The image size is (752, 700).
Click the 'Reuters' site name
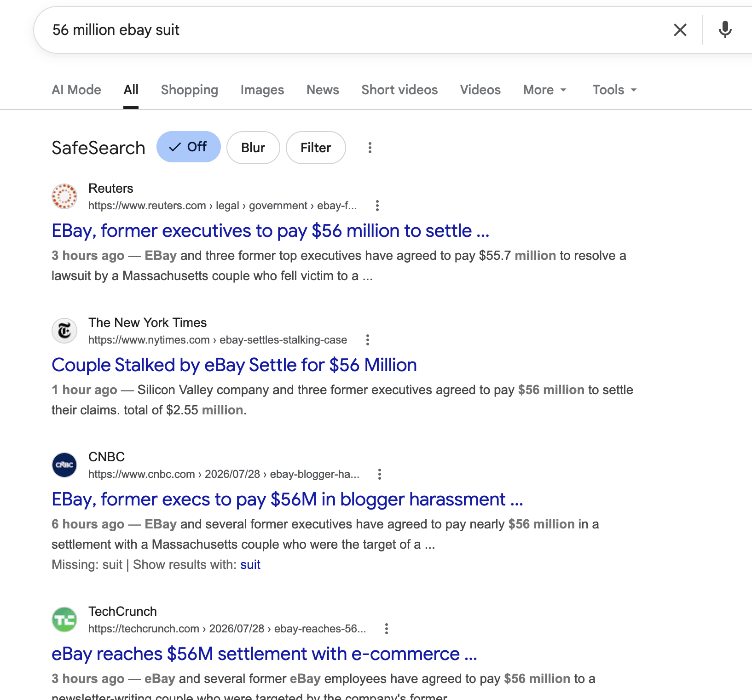click(111, 188)
